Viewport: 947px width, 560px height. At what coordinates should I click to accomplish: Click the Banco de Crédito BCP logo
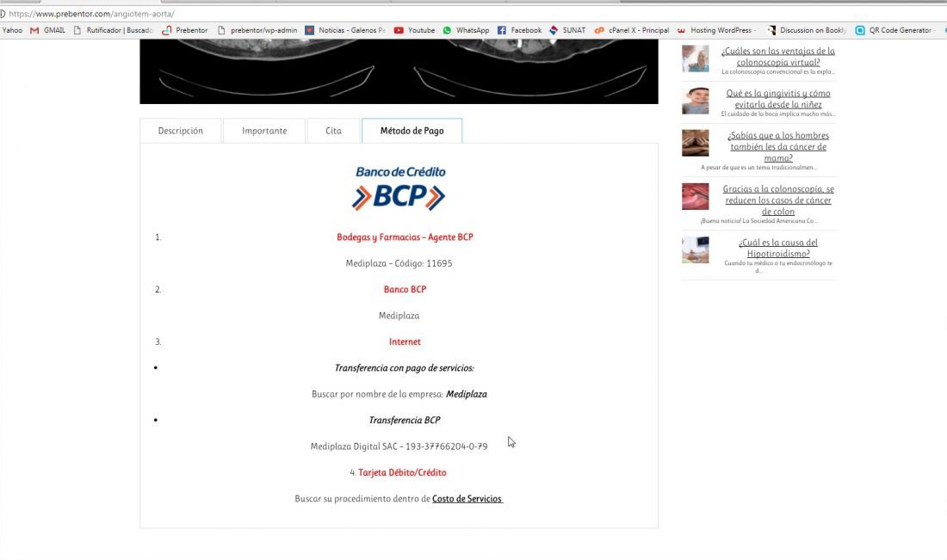[399, 188]
